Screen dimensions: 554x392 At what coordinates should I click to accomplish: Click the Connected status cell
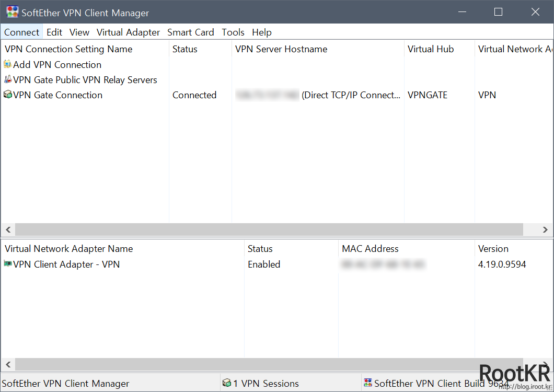click(194, 95)
